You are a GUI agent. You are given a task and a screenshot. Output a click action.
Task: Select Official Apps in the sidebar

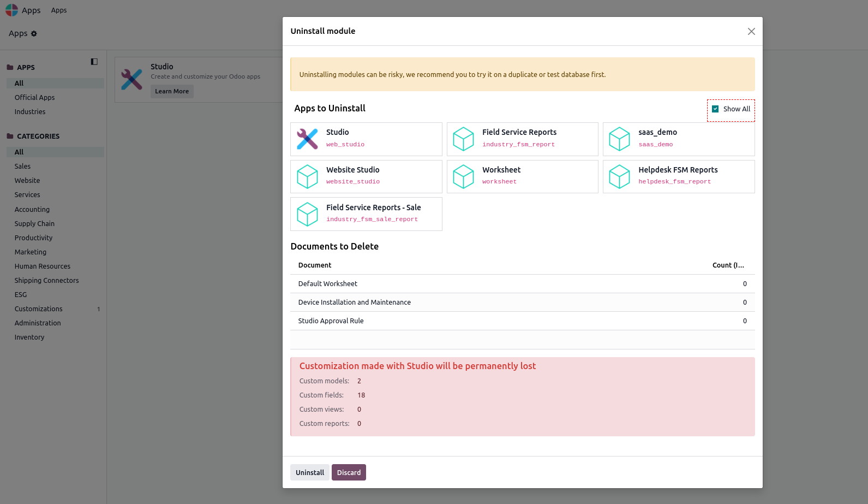(55, 97)
